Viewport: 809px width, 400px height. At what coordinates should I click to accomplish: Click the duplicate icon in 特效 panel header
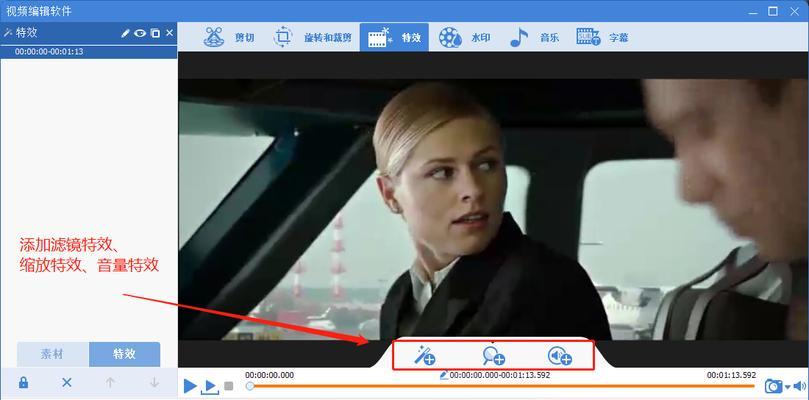coord(155,33)
